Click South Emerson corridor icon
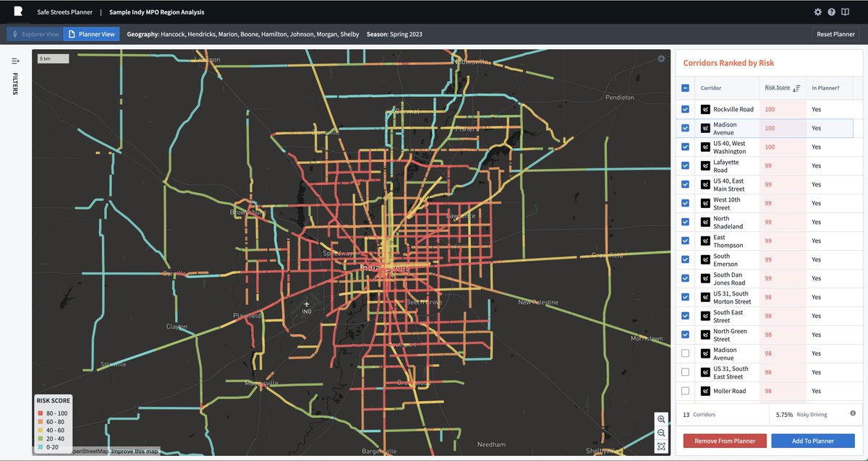The width and height of the screenshot is (868, 461). [x=706, y=259]
